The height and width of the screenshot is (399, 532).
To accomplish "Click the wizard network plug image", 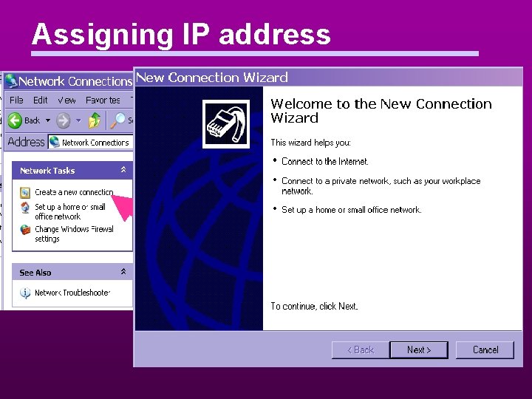I will click(x=226, y=124).
